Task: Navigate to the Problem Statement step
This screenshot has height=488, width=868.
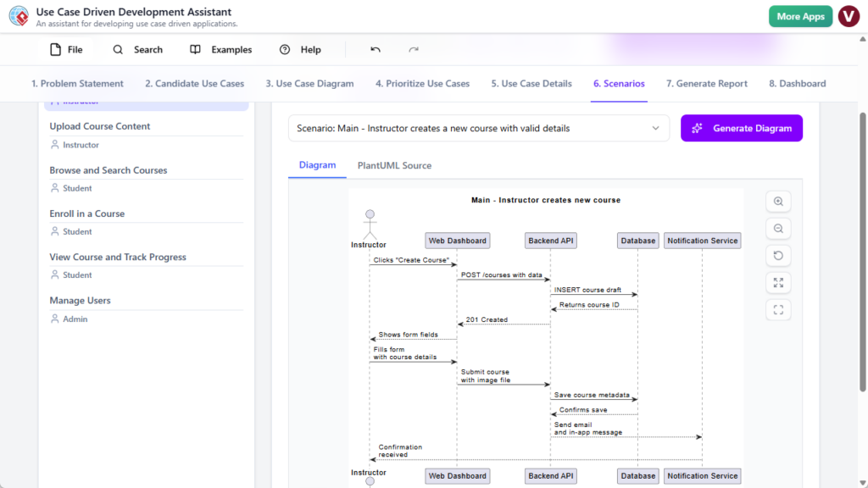Action: (x=77, y=84)
